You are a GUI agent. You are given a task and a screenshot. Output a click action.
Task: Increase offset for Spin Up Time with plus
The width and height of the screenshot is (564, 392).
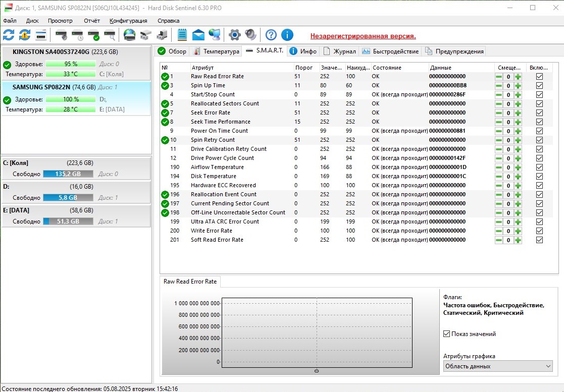coord(518,86)
